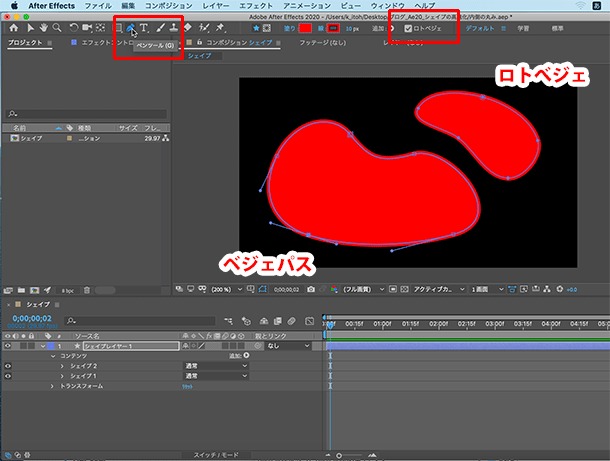Click the デフォルト workspace link
The height and width of the screenshot is (461, 610).
click(x=480, y=28)
